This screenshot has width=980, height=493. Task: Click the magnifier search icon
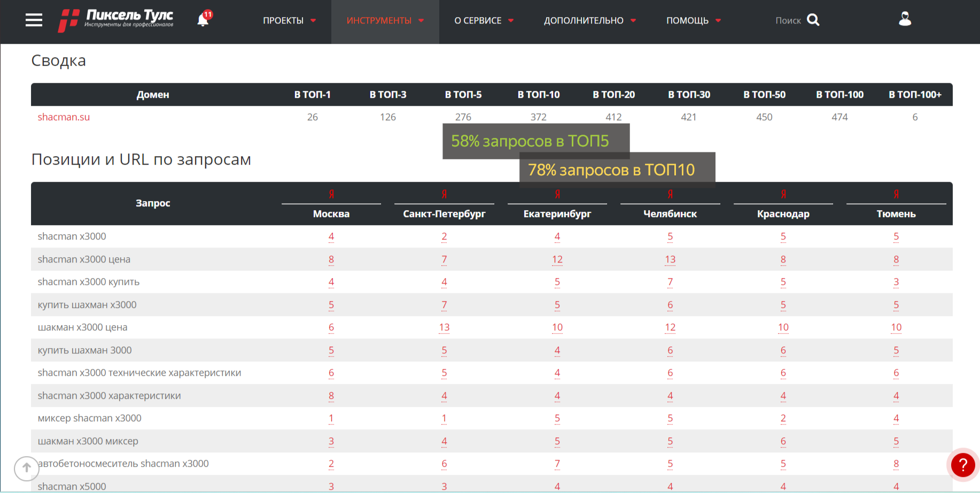813,20
